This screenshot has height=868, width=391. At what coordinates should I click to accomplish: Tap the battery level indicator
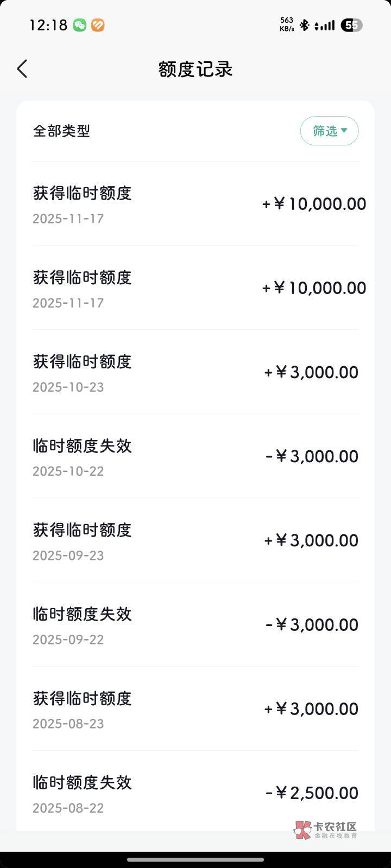351,25
